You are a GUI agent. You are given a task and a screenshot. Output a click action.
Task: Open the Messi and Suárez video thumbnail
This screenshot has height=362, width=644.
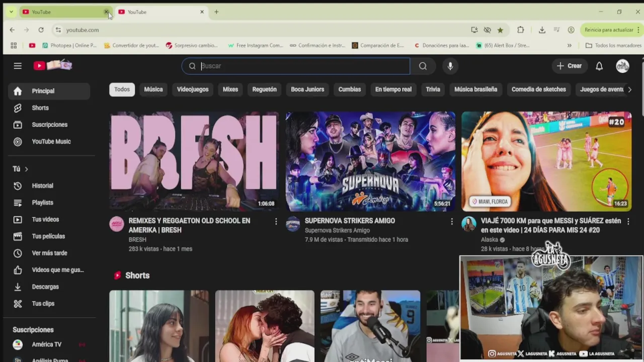point(546,161)
